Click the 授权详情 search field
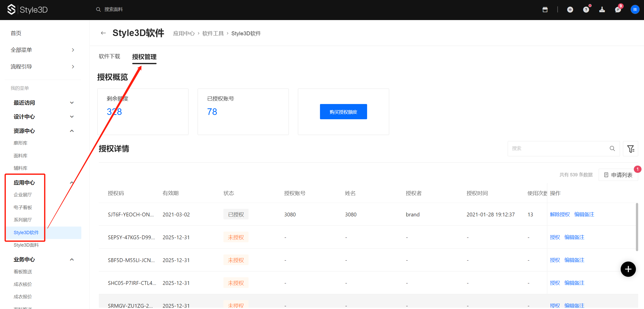 [x=557, y=148]
